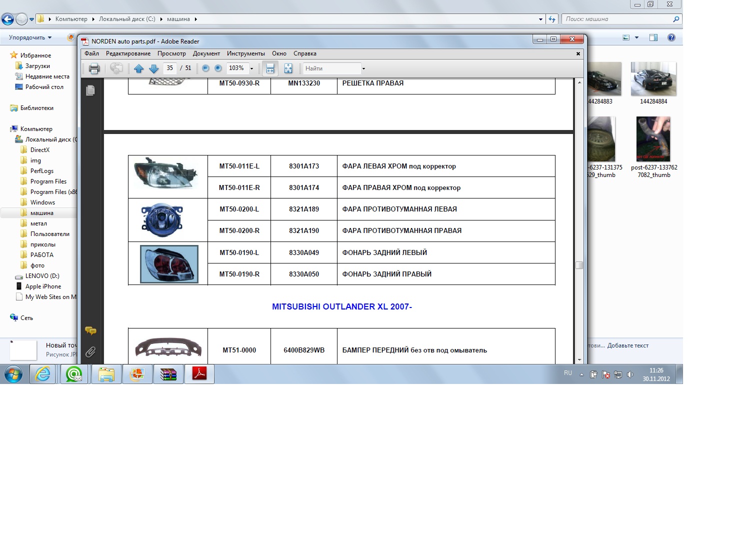Click the page number input field
Viewport: 750px width, 560px height.
(x=170, y=68)
